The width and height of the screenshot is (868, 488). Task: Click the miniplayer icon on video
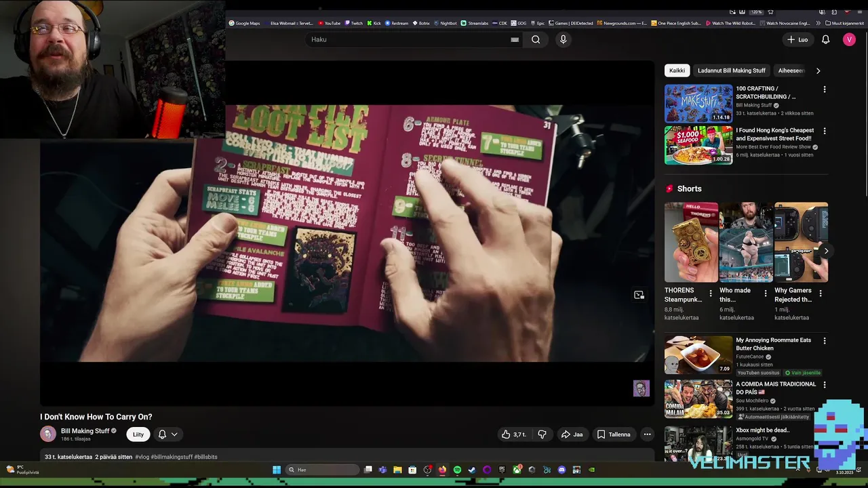(639, 295)
